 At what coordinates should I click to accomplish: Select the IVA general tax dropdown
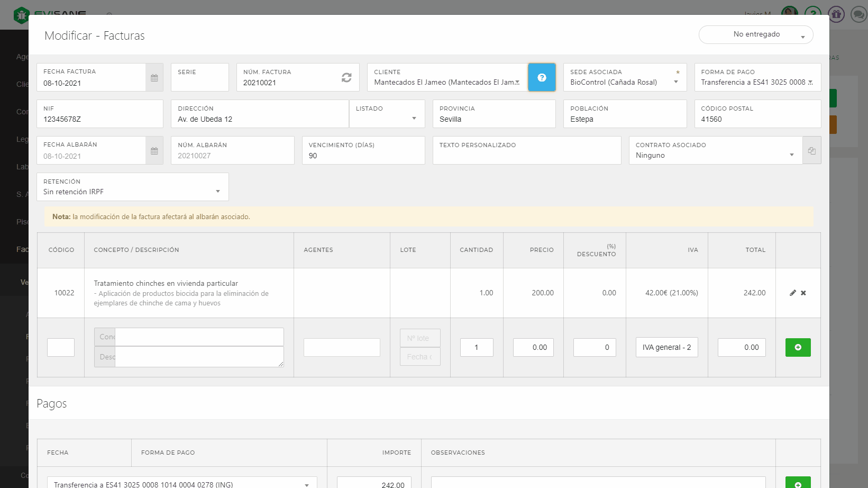click(x=666, y=348)
